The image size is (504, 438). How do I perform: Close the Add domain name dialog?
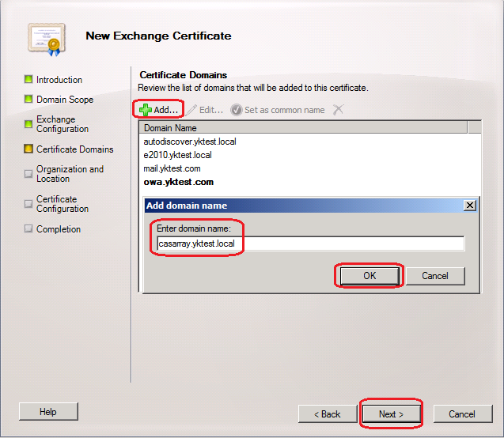click(x=469, y=205)
